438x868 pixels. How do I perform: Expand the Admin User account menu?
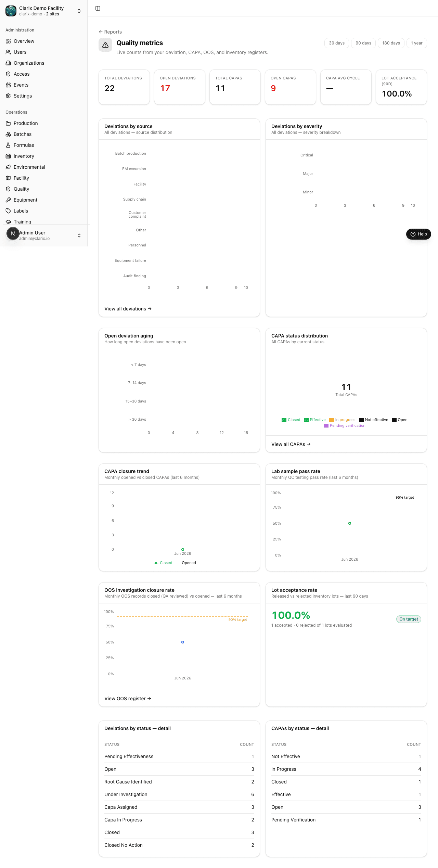tap(79, 235)
